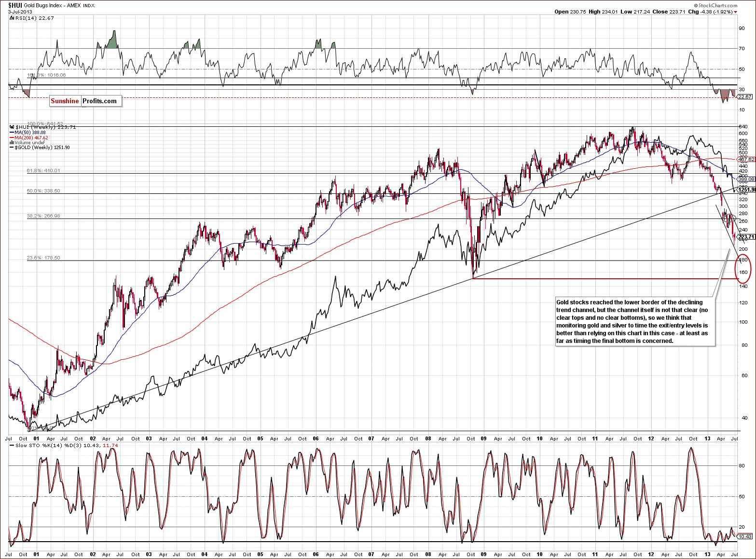This screenshot has height=559, width=756.
Task: Click year 13 on the bottom stochastic time axis
Action: [707, 555]
